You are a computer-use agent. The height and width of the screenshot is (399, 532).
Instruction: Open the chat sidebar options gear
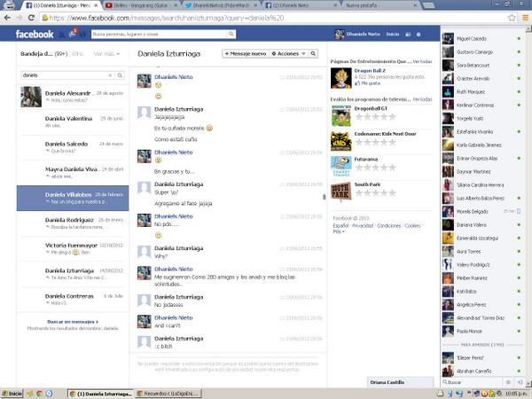[508, 382]
